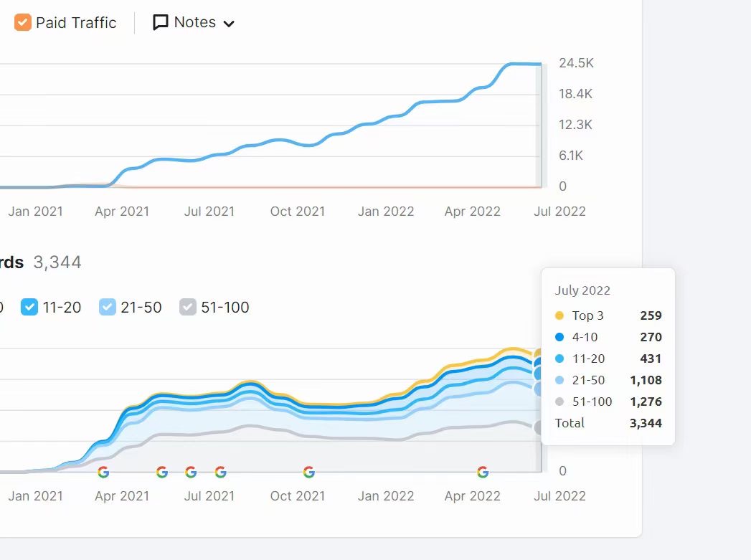751x560 pixels.
Task: Click the gray 51-100 data point on chart
Action: [539, 427]
